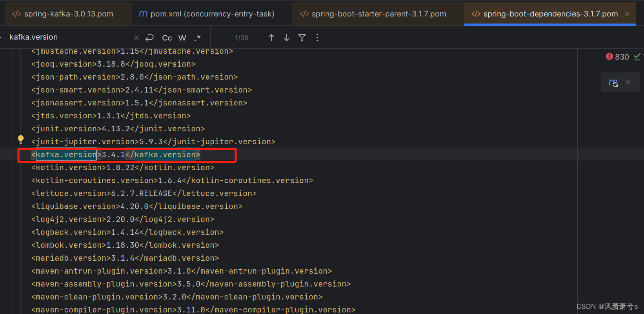The image size is (644, 314).
Task: Click the junit-jupiter.version 5.9.3 line
Action: click(153, 142)
